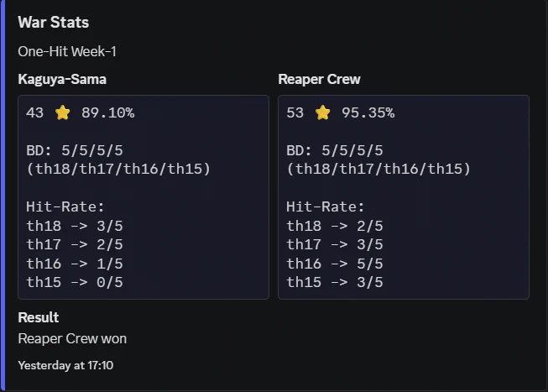Click the Reaper Crew won result text

pos(72,338)
